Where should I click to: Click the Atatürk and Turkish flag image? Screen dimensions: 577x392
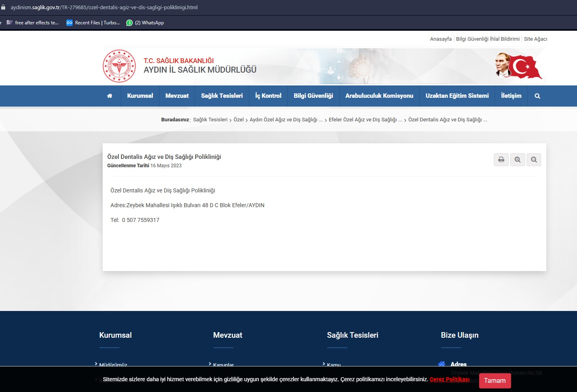[519, 65]
